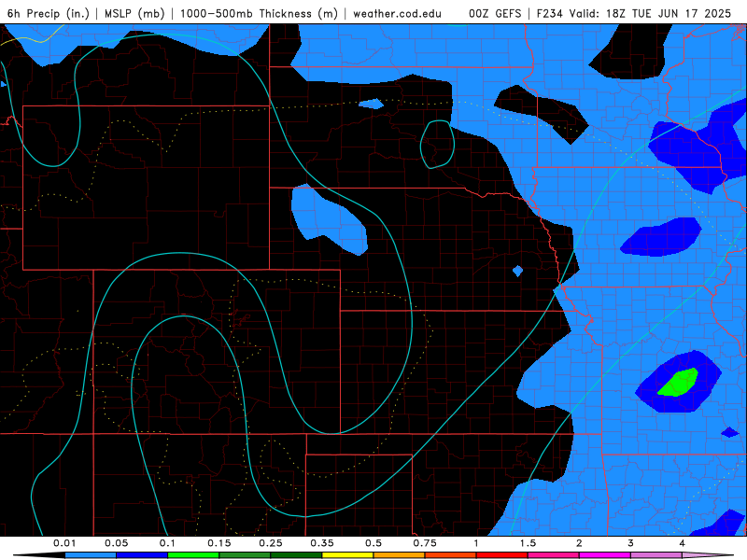Click the medium green 0.15 legend swatch
Image resolution: width=747 pixels, height=560 pixels.
tap(245, 555)
